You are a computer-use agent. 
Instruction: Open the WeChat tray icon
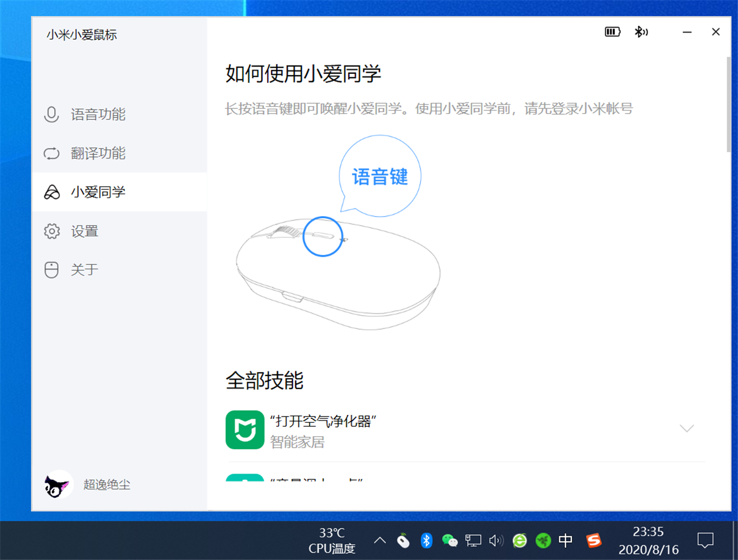click(x=450, y=540)
